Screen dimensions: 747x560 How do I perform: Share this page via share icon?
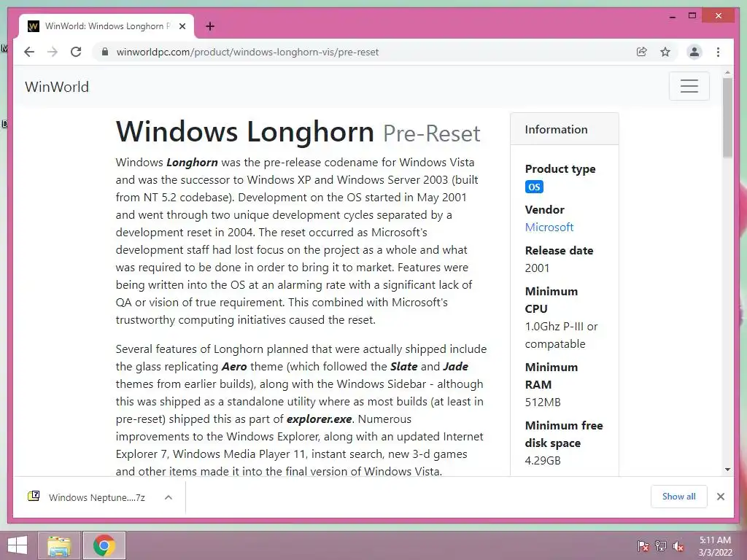[x=642, y=52]
